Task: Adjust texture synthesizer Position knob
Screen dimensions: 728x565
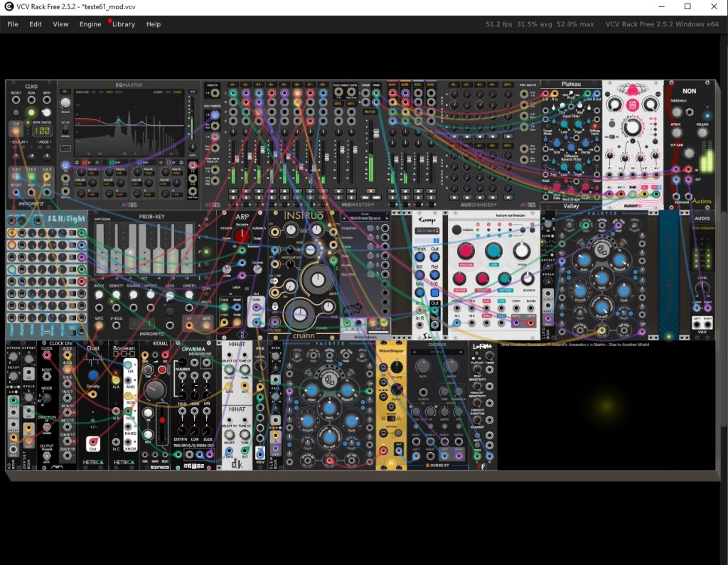Action: 465,251
